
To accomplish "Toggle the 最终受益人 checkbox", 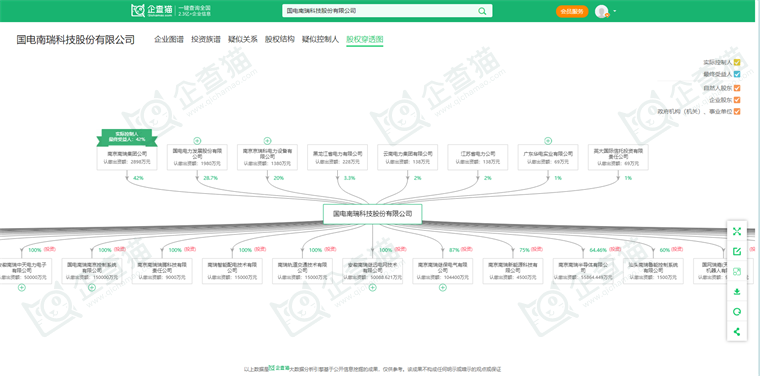I will pyautogui.click(x=737, y=75).
